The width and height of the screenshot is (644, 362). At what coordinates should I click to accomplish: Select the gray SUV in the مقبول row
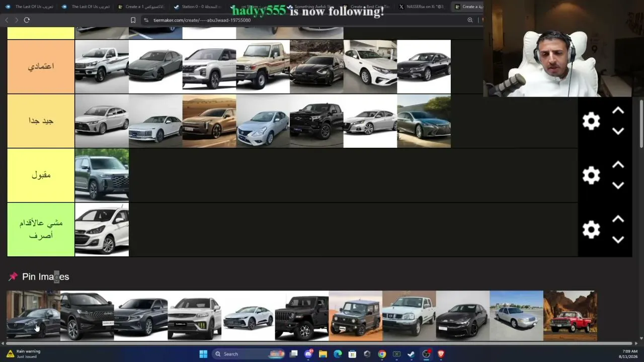pyautogui.click(x=102, y=175)
